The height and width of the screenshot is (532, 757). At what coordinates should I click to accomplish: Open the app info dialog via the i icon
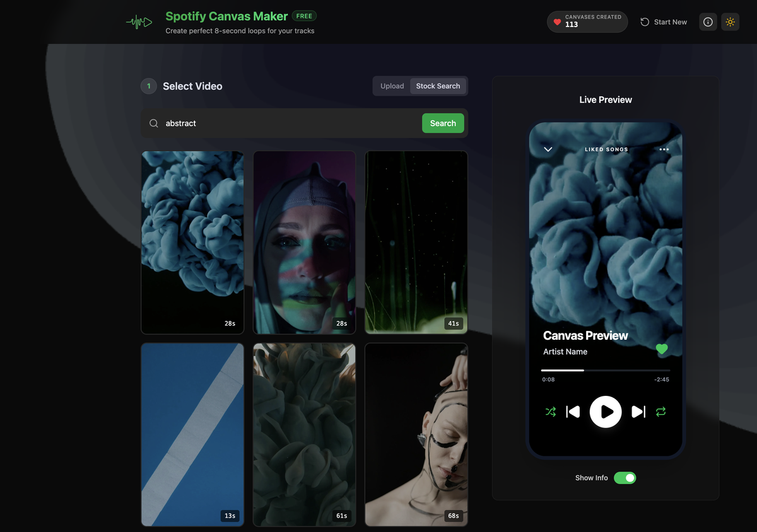[x=708, y=21]
